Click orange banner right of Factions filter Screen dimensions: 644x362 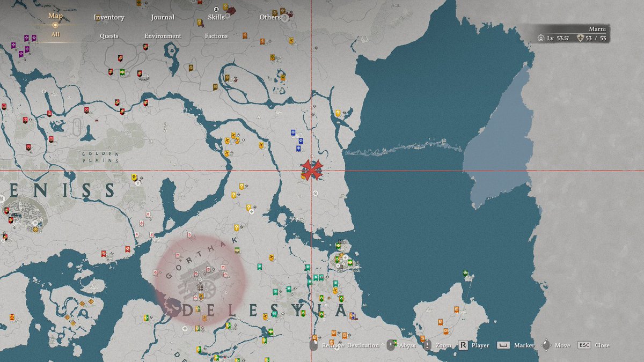tap(245, 35)
